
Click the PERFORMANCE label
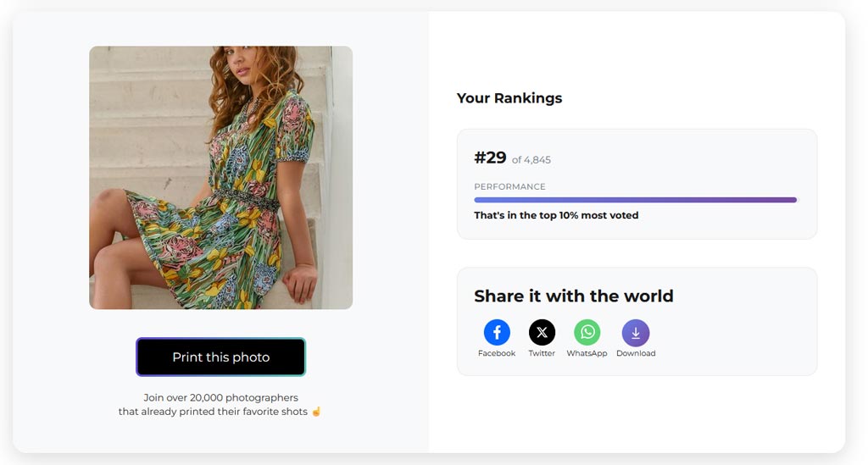coord(509,186)
